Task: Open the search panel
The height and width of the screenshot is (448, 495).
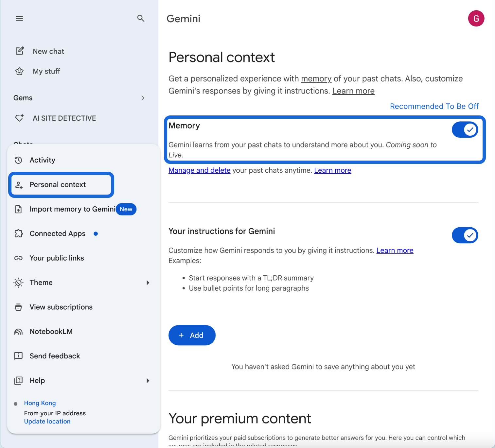Action: coord(141,18)
